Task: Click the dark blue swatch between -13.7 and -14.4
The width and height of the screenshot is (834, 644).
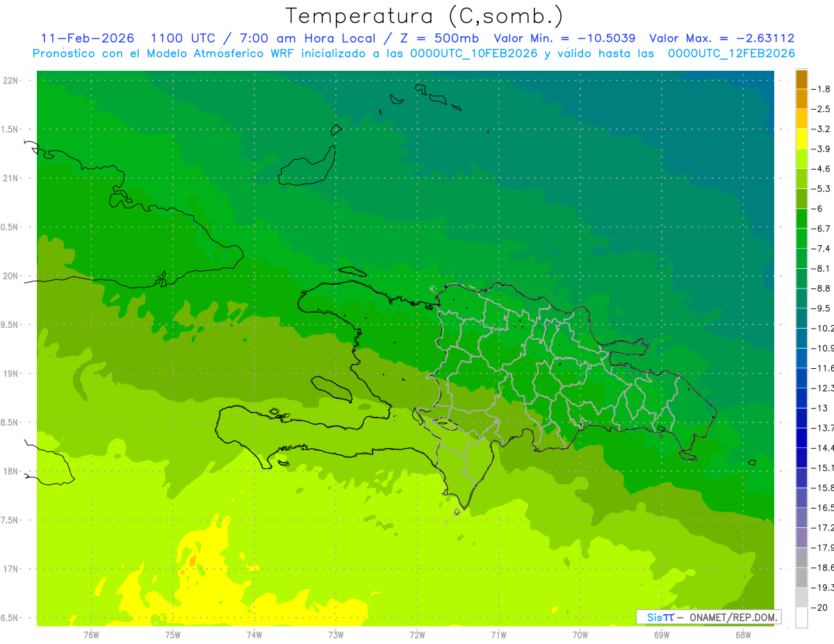Action: click(801, 438)
